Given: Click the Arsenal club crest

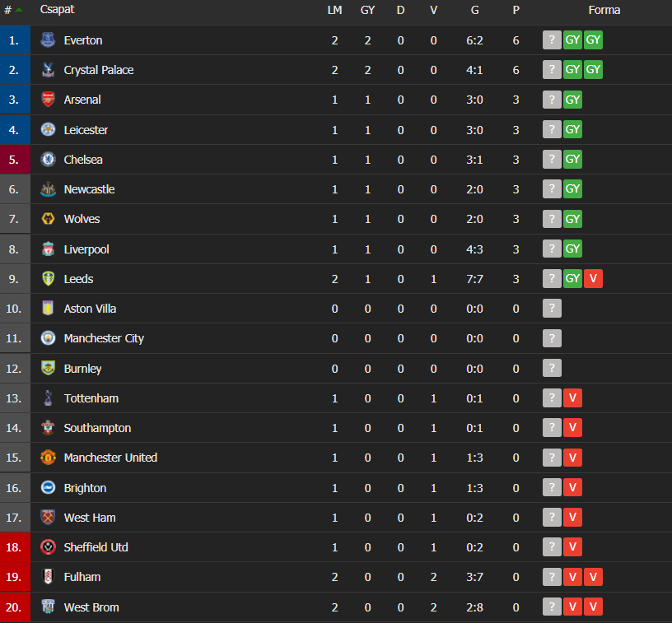Looking at the screenshot, I should pyautogui.click(x=48, y=100).
